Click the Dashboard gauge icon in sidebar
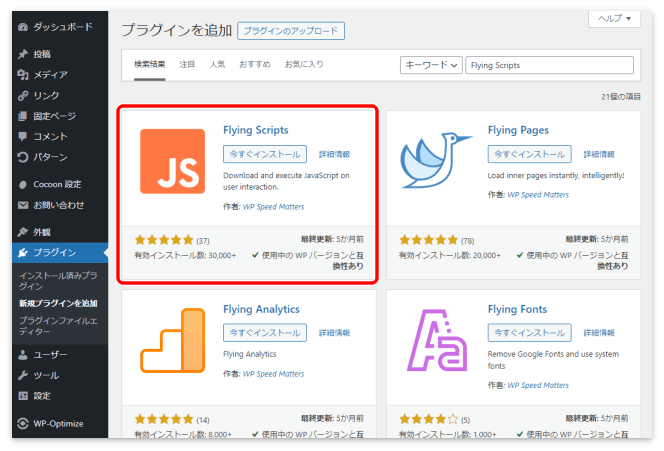664x451 pixels. point(23,27)
